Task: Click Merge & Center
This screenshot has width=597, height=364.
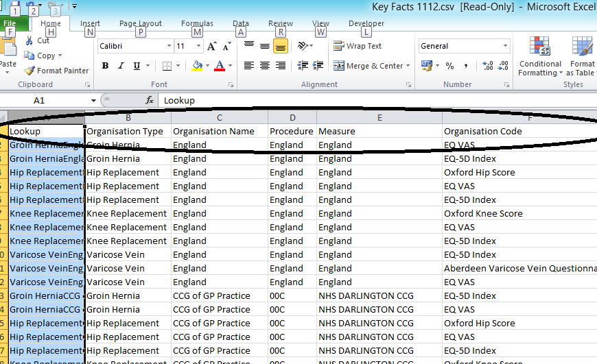Action: (x=368, y=66)
